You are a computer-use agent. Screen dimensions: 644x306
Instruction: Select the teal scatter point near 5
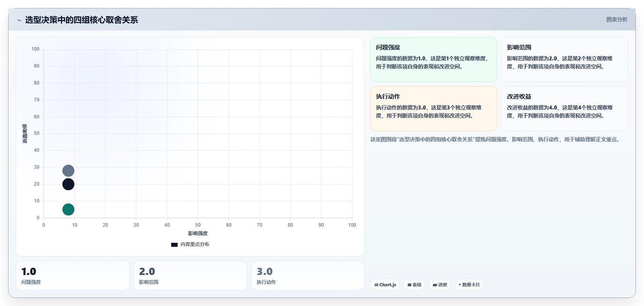click(x=68, y=209)
